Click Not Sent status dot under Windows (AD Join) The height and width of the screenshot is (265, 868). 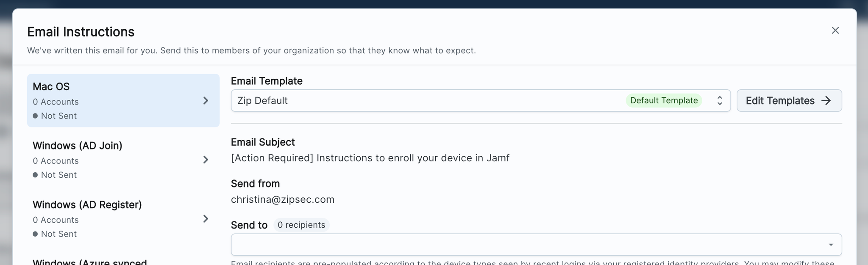(x=35, y=175)
